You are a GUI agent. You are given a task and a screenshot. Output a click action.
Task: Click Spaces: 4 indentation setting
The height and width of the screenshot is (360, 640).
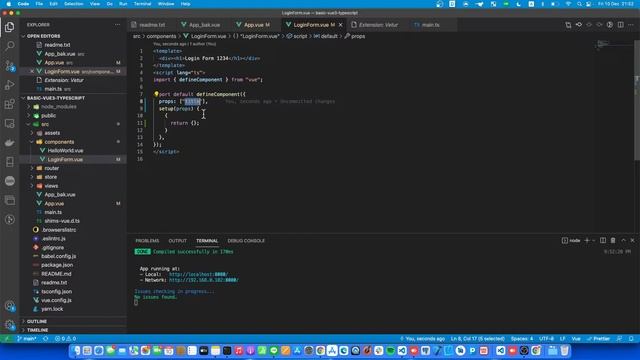tap(522, 339)
